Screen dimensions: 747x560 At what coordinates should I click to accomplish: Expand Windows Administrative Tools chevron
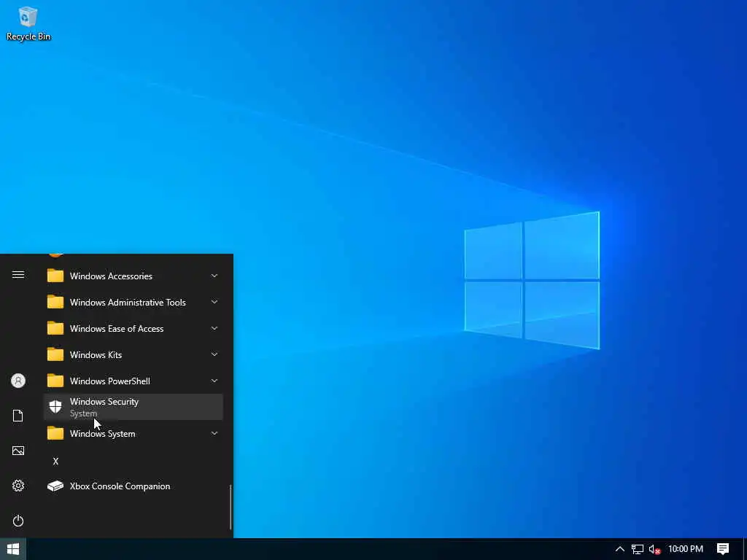(x=214, y=302)
